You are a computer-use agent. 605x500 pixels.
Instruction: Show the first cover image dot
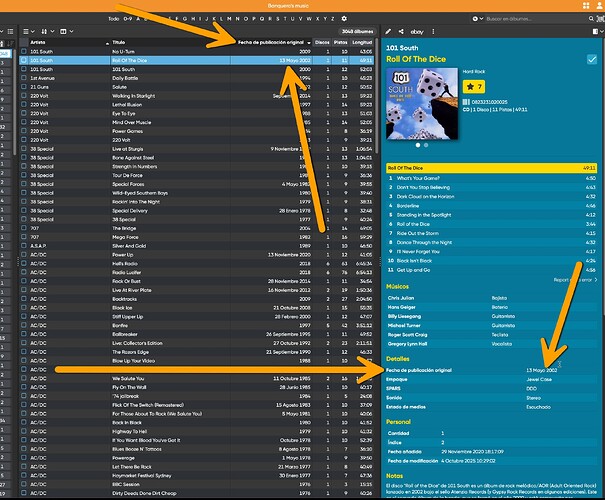pyautogui.click(x=418, y=145)
